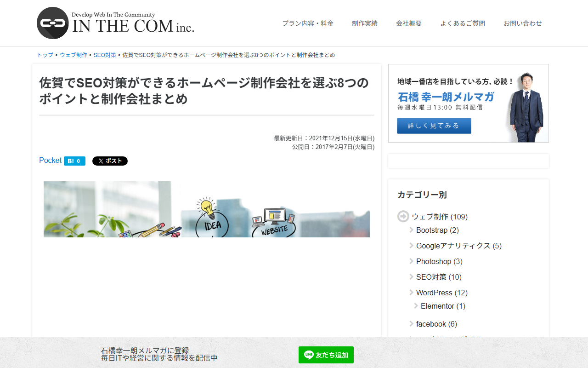Click the chevron icon before Bootstrap
This screenshot has width=588, height=368.
(411, 230)
